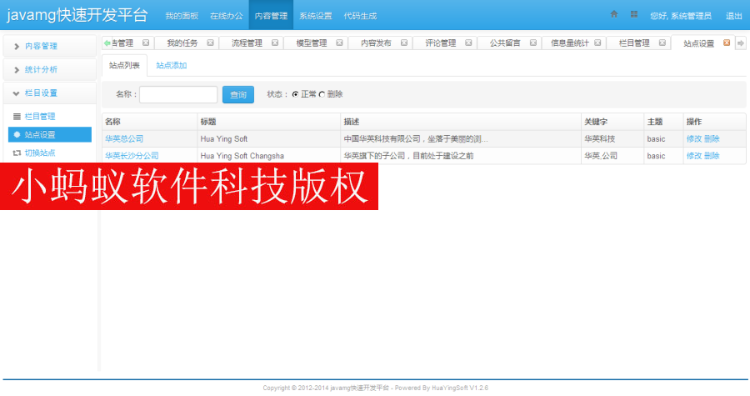This screenshot has width=750, height=396.
Task: Switch to 站点列表 sub-tab
Action: (x=124, y=65)
